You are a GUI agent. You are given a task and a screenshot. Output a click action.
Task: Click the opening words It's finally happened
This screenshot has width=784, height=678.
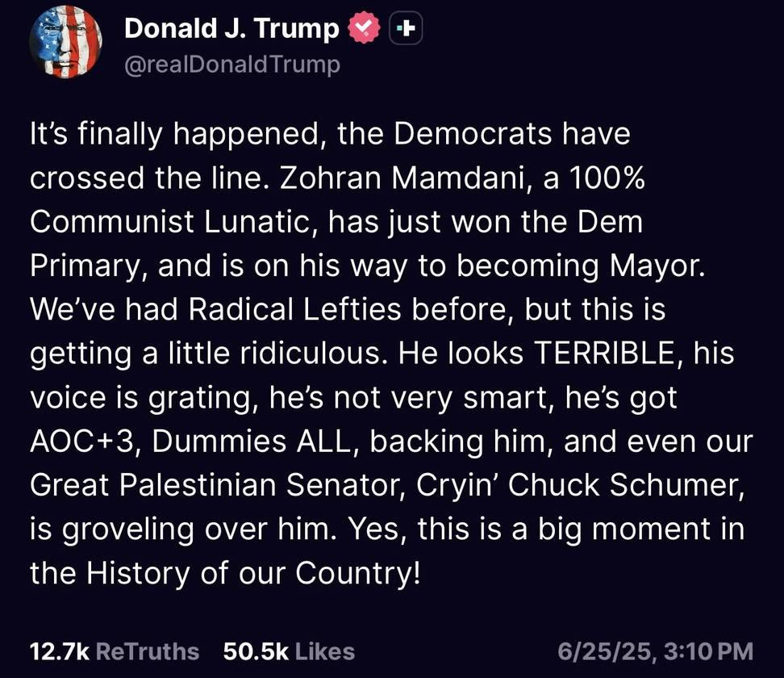173,135
